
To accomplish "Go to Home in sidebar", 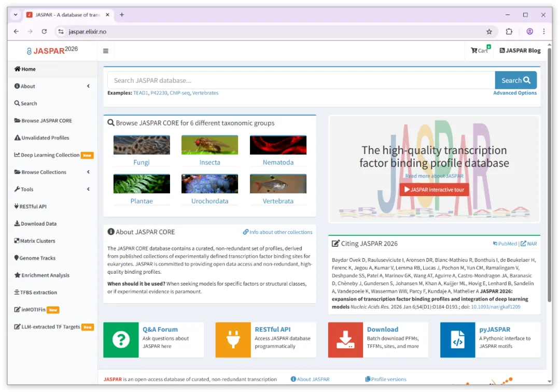I will (x=25, y=69).
